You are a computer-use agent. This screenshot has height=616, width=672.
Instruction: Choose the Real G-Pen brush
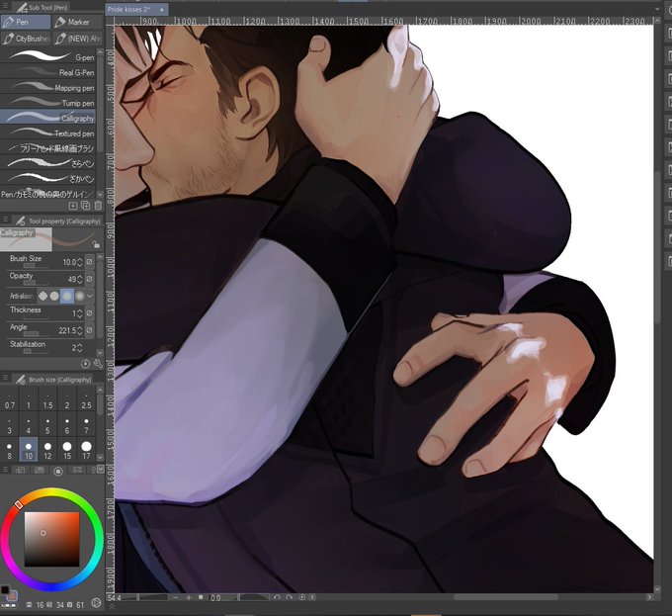coord(48,72)
